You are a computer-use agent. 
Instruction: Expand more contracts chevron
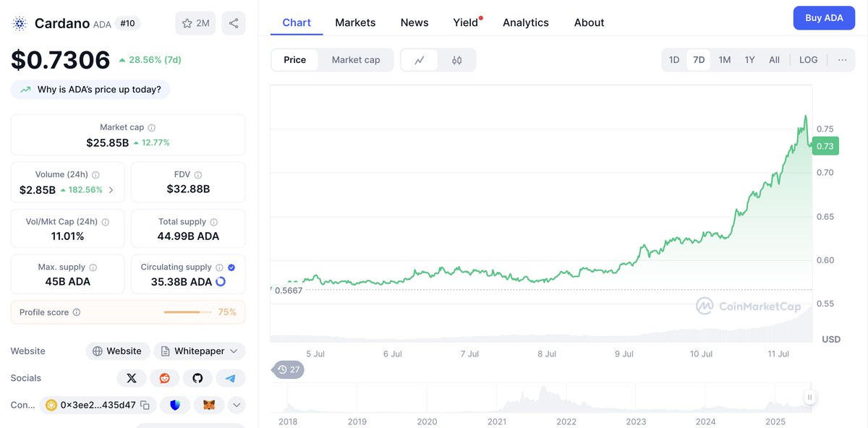[x=237, y=405]
